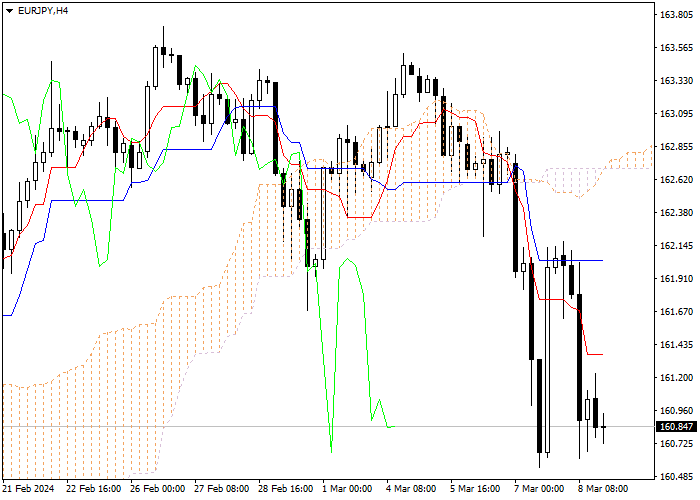
Task: Click the 163.330 price axis label
Action: pyautogui.click(x=676, y=81)
